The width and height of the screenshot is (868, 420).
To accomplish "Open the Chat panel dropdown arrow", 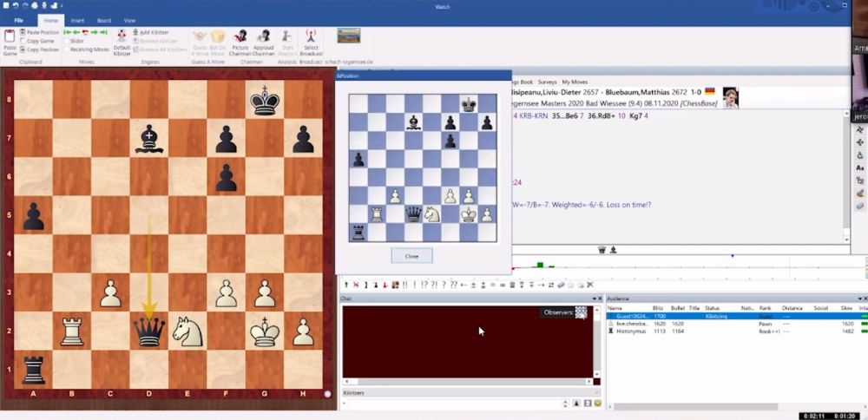I will point(591,299).
